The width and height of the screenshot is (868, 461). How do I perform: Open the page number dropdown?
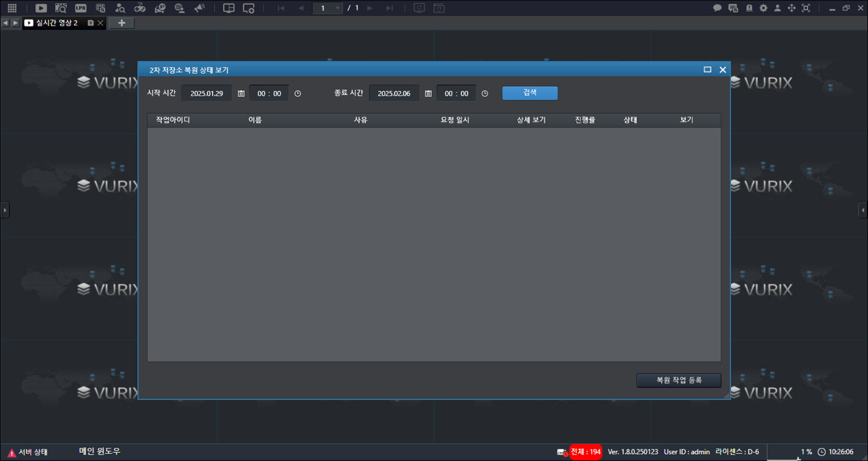[x=338, y=8]
